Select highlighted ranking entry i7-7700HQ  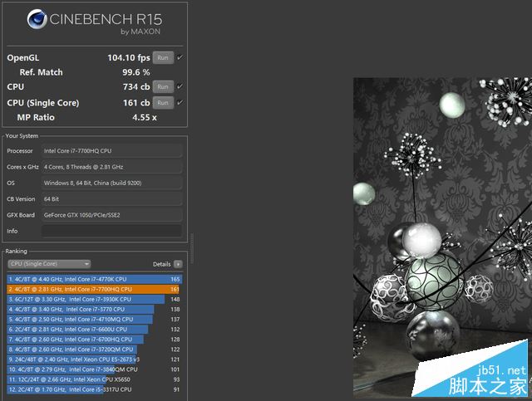click(x=94, y=289)
